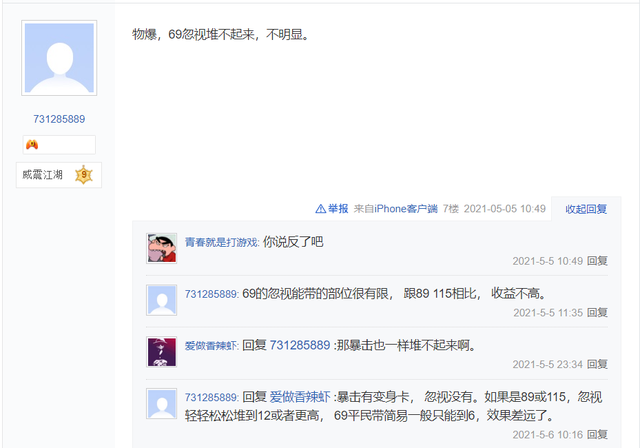Reply to the 11:35 comment via 回复

(x=597, y=313)
